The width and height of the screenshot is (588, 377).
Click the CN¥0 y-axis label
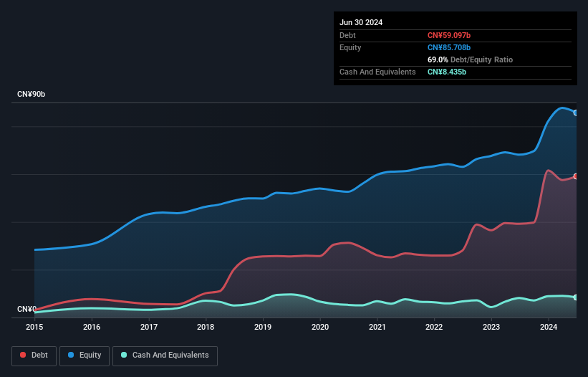(x=26, y=309)
